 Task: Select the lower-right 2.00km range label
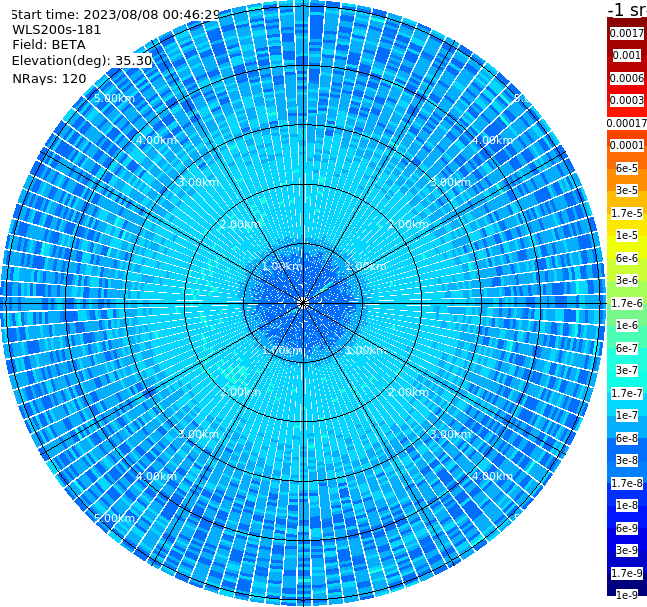[408, 392]
